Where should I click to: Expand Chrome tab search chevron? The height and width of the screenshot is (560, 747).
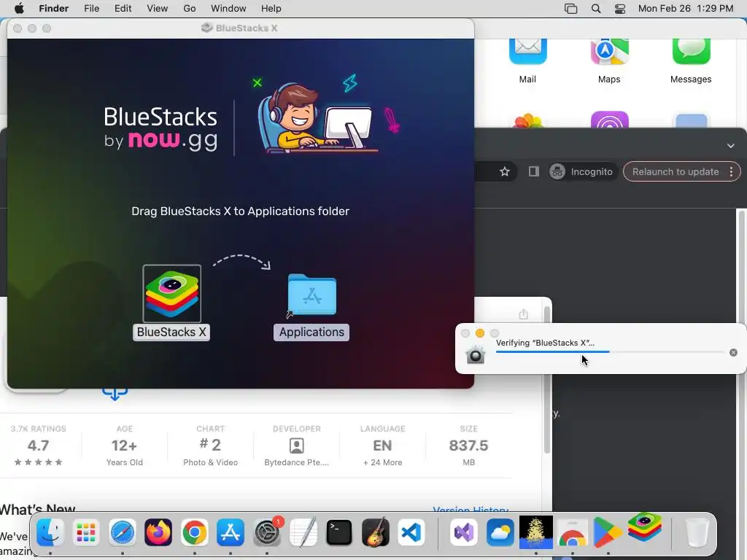click(731, 146)
